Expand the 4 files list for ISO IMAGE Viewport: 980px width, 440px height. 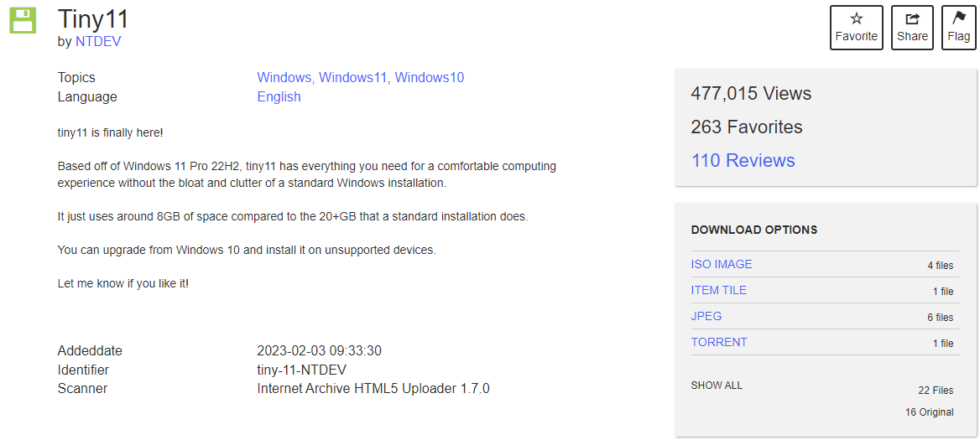tap(940, 266)
